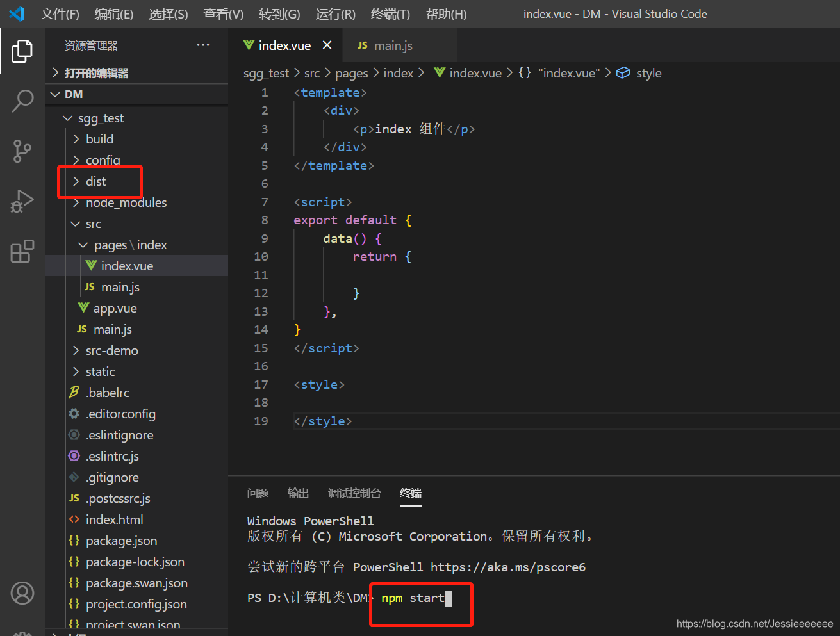Screen dimensions: 840x636
Task: Open package.swan.json file
Action: click(x=136, y=583)
